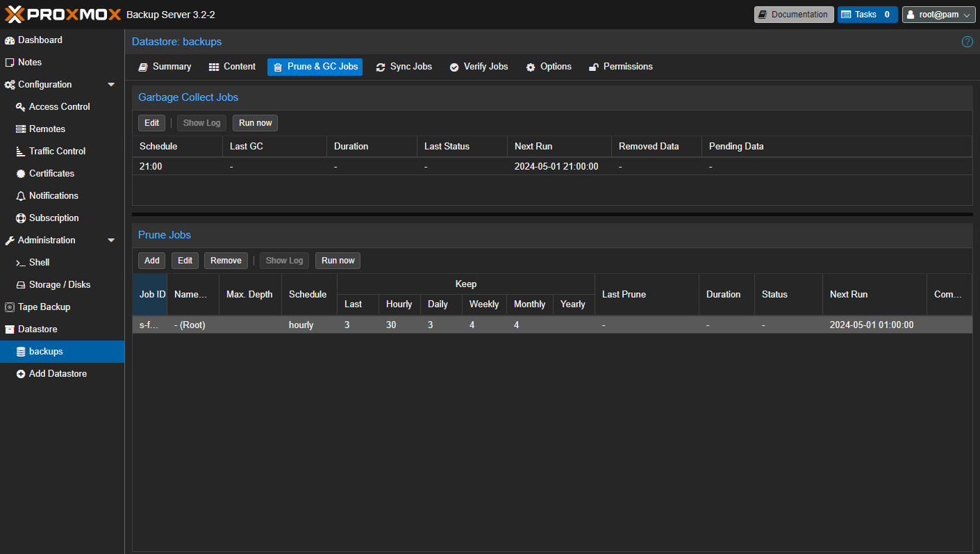This screenshot has height=554, width=980.
Task: Click the Notifications bell icon
Action: [x=21, y=196]
